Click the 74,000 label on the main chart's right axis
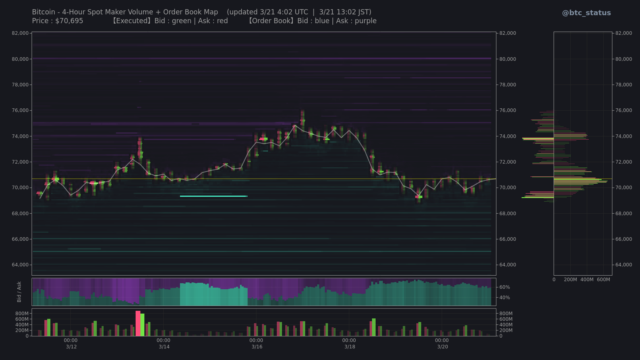 507,136
